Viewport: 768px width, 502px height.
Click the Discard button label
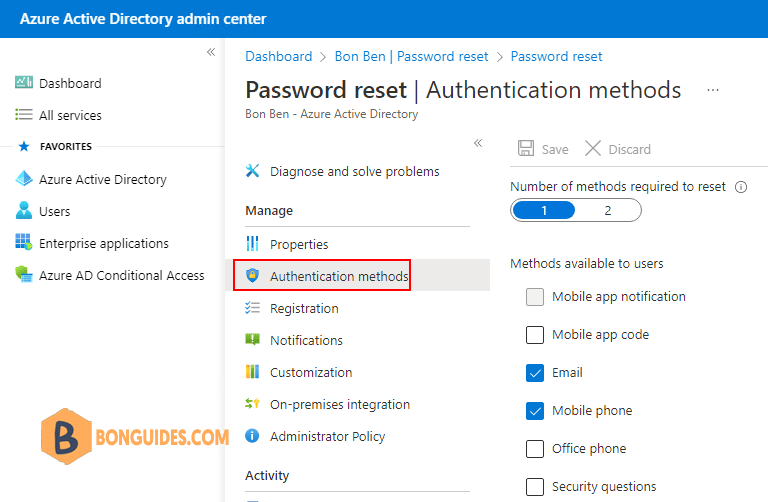[629, 149]
